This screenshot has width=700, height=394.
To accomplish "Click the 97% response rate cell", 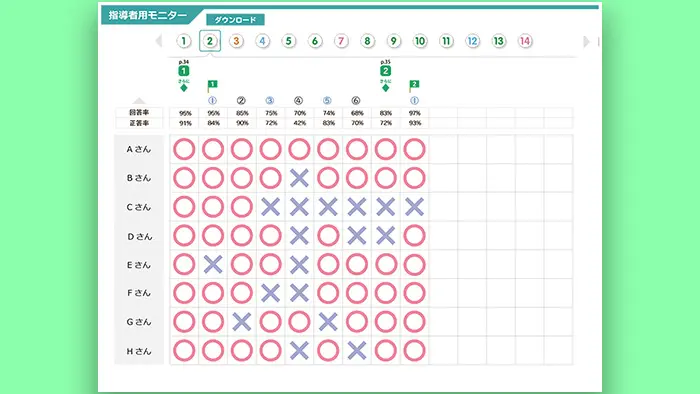I will [x=414, y=113].
